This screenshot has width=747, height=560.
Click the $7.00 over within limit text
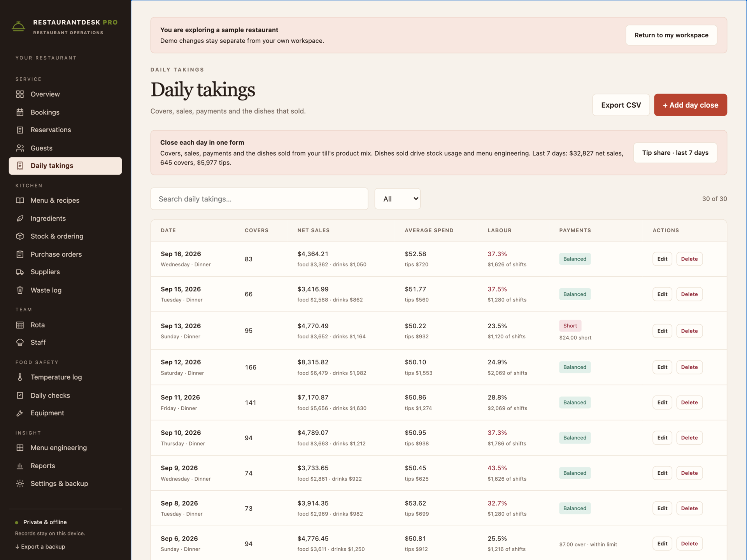[x=588, y=544]
